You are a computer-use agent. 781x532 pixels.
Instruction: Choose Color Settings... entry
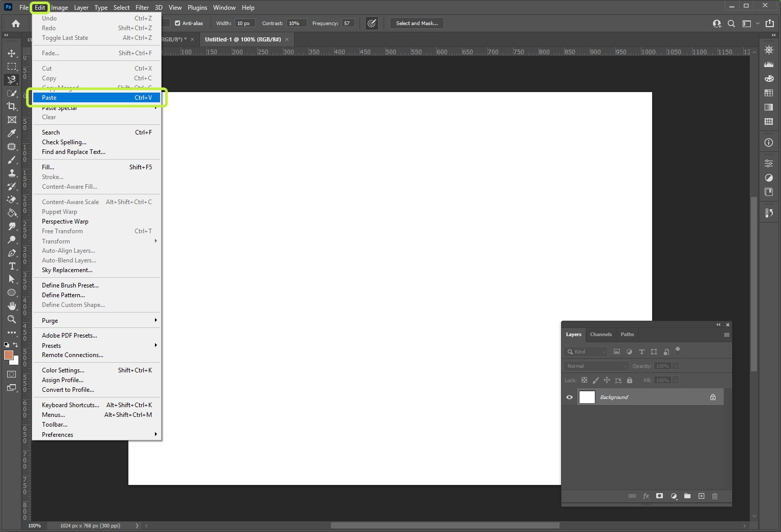[x=97, y=370]
